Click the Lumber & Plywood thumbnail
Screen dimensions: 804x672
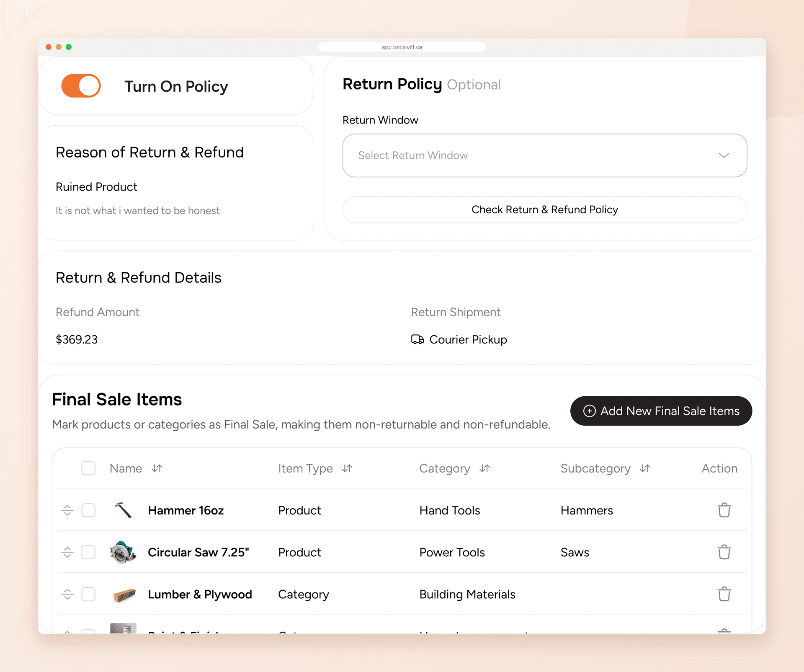[124, 595]
